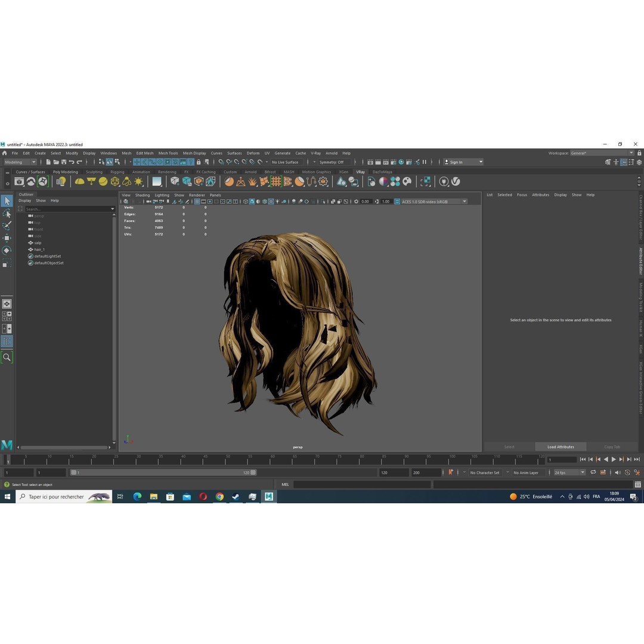Open the Outliner search filter dropdown arrow
The height and width of the screenshot is (644, 644).
click(x=112, y=209)
